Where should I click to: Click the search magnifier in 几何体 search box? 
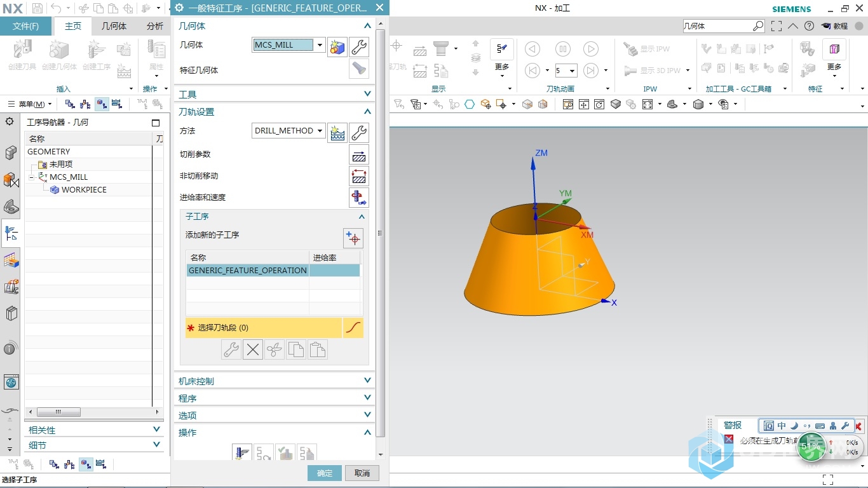click(758, 26)
